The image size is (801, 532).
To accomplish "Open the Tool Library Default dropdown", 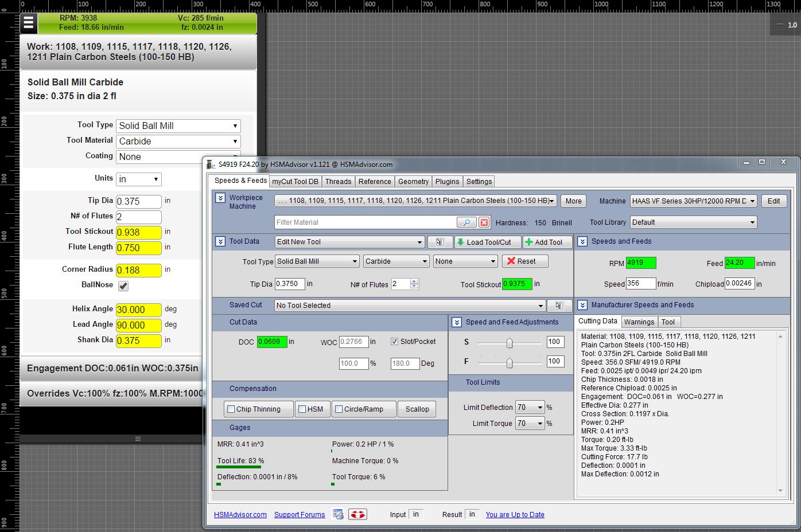I will point(693,222).
